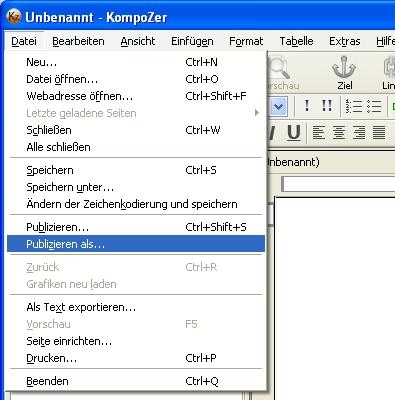Choose Drucken… menu entry
Image resolution: width=395 pixels, height=400 pixels.
tap(136, 358)
